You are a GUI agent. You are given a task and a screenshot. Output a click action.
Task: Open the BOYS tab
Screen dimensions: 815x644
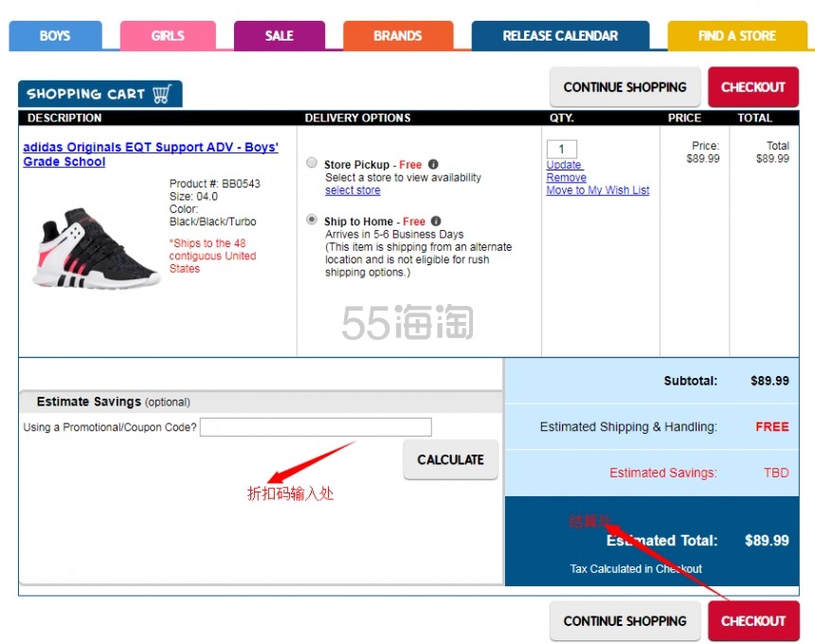tap(55, 36)
